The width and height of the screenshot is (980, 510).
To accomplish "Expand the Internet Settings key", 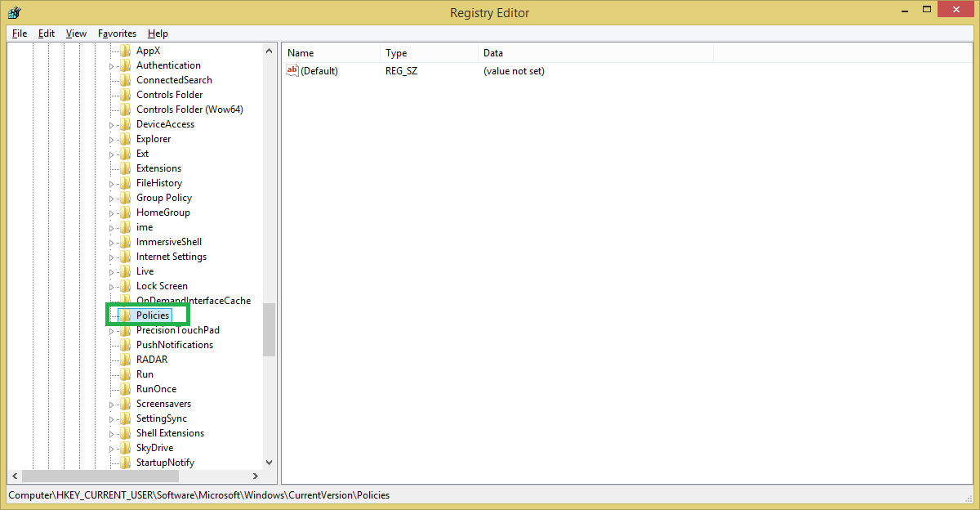I will click(x=112, y=257).
